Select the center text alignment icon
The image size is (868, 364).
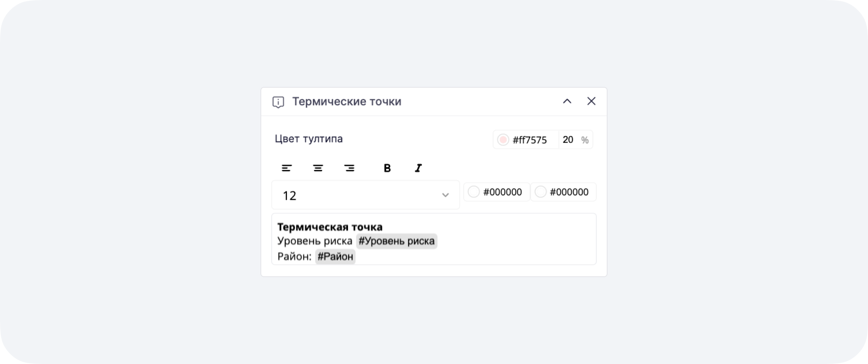318,168
